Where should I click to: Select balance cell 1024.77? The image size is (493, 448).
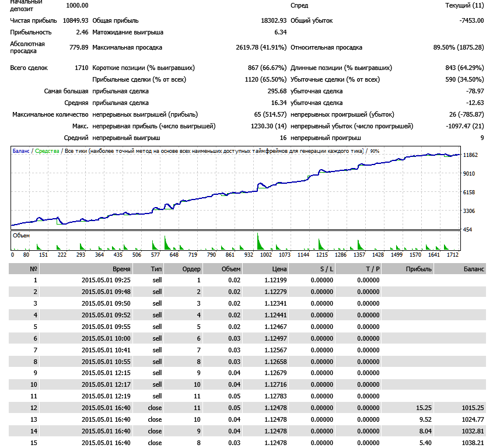pos(473,419)
